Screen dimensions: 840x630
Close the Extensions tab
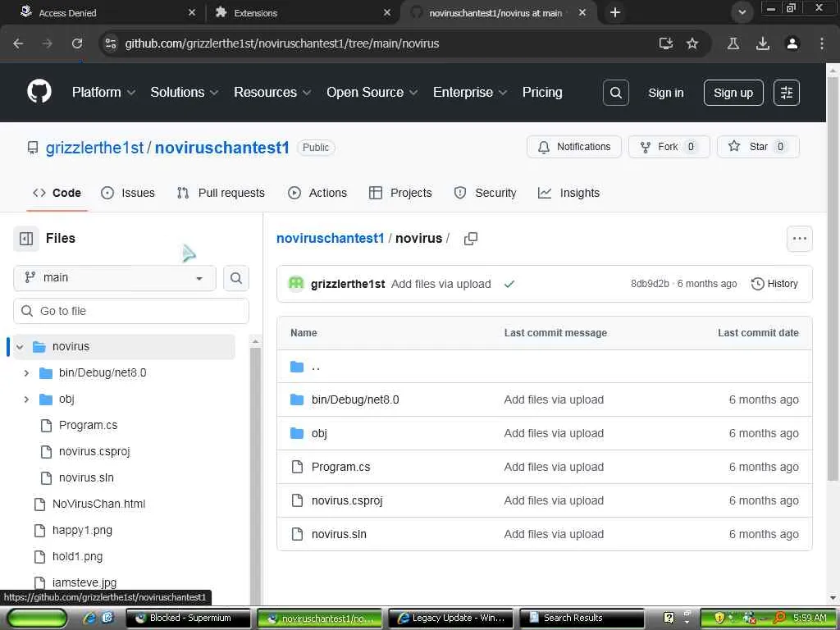387,12
